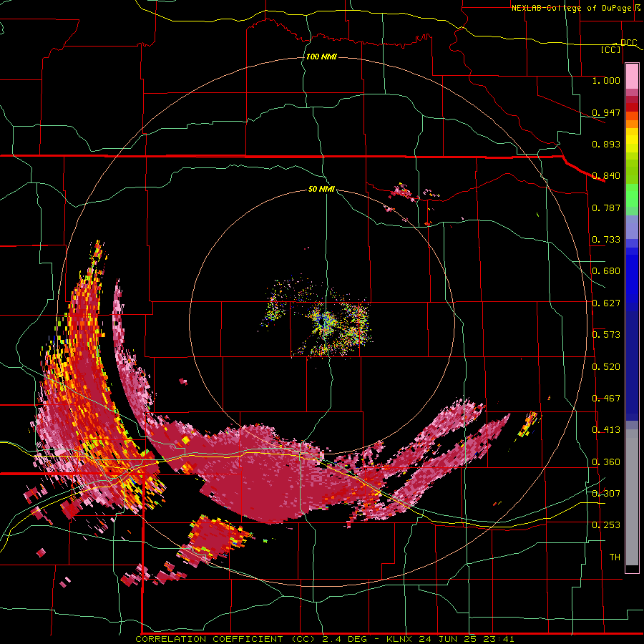Click the 100 NMI range ring label
644x644 pixels.
[321, 57]
